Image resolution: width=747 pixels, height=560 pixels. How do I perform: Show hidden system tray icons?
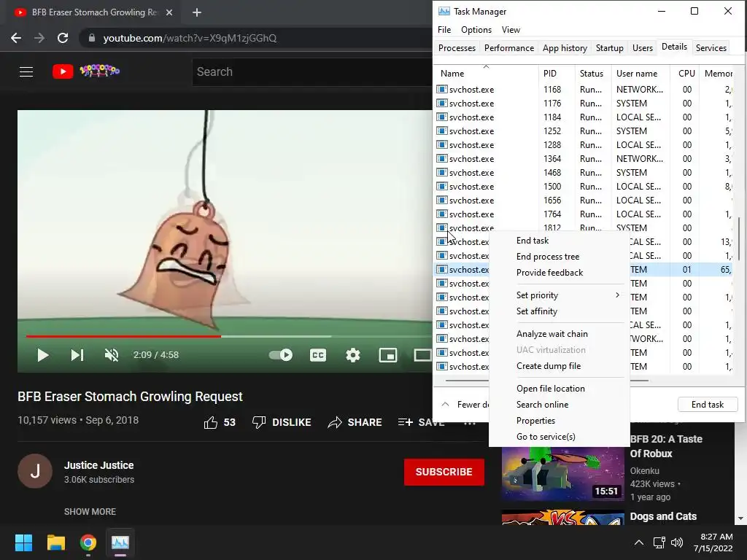(x=639, y=542)
